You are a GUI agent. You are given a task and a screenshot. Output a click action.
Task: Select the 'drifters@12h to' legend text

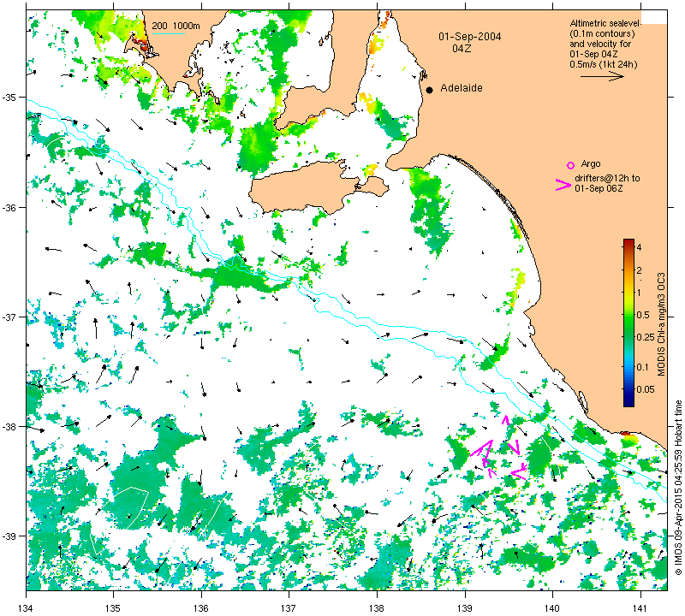[x=607, y=178]
